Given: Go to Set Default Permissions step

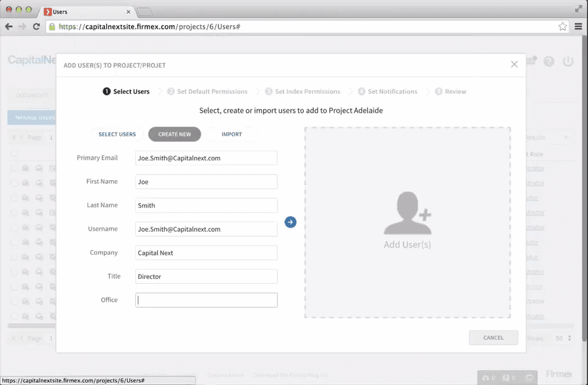Looking at the screenshot, I should click(x=212, y=92).
